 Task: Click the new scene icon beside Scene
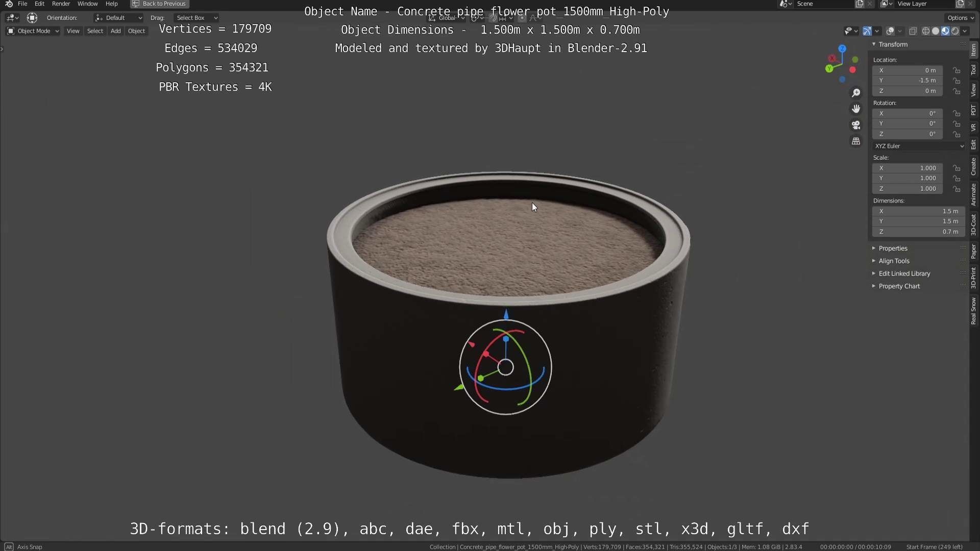click(860, 4)
